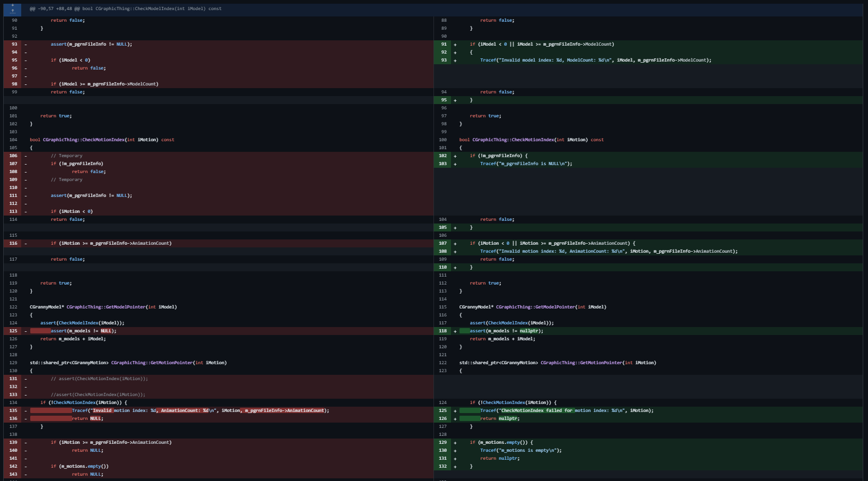Click old-side line number 143
Image resolution: width=868 pixels, height=481 pixels.
coord(13,474)
